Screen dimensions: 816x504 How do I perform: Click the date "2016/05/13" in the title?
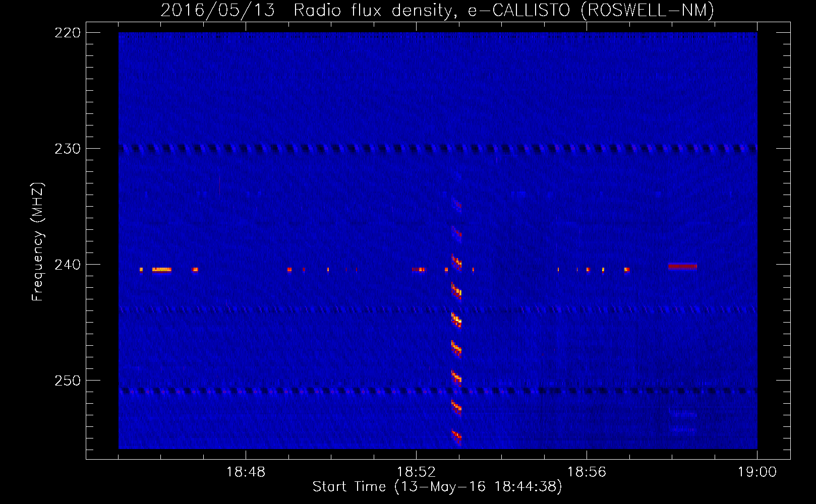coord(218,10)
